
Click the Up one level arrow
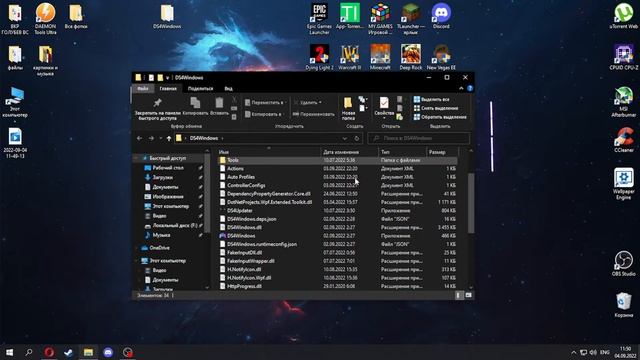[169, 138]
